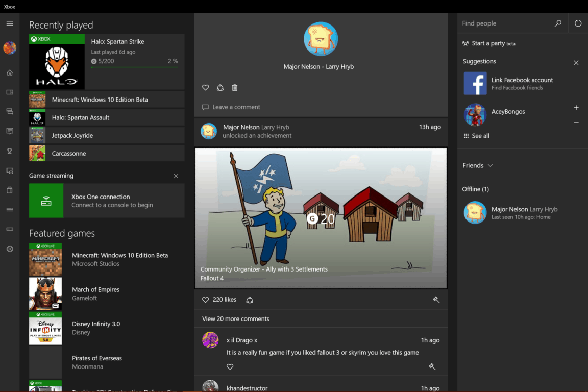
Task: Open Settings gear icon in sidebar
Action: (x=10, y=249)
